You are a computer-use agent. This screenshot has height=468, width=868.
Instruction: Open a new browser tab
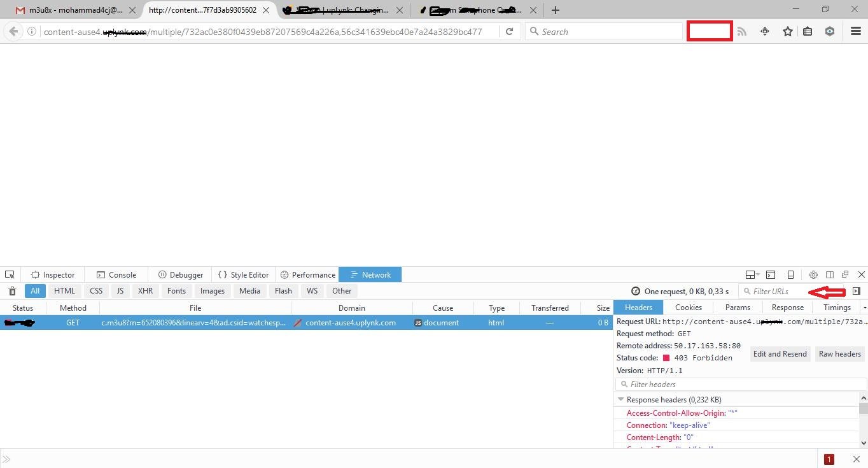coord(556,10)
